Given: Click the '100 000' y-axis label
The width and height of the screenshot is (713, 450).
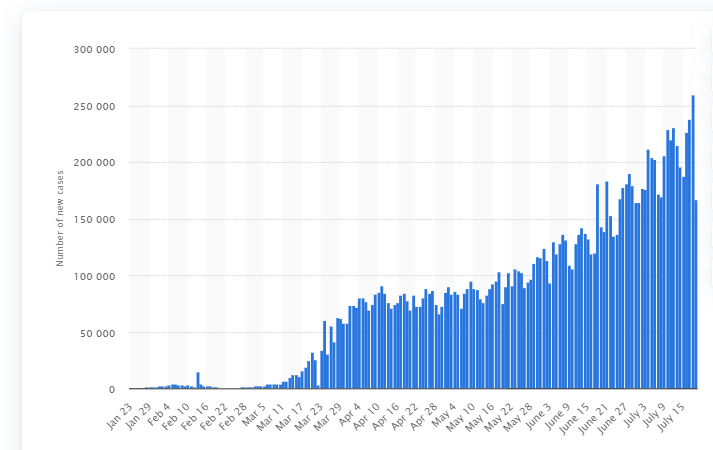Looking at the screenshot, I should pyautogui.click(x=95, y=276).
